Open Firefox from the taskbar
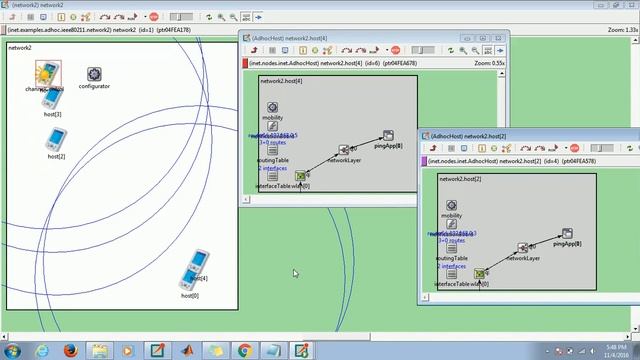This screenshot has width=640, height=360. [x=71, y=351]
